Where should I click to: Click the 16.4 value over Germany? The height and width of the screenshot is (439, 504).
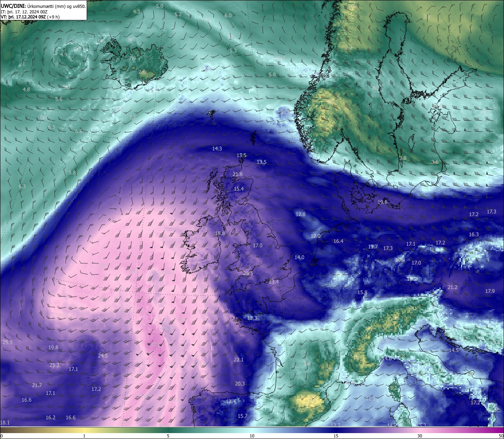[x=338, y=241]
